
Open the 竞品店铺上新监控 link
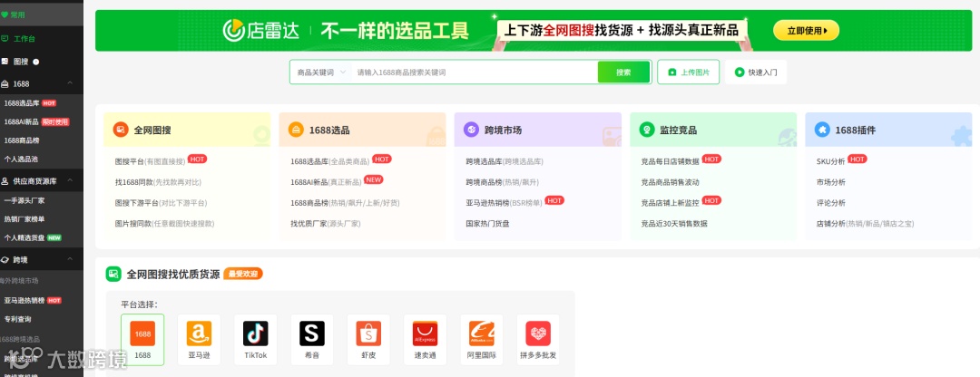pyautogui.click(x=670, y=203)
